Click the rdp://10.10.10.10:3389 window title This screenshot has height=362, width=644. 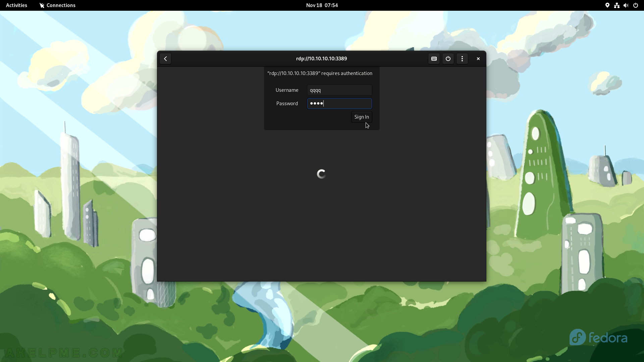[x=321, y=59]
